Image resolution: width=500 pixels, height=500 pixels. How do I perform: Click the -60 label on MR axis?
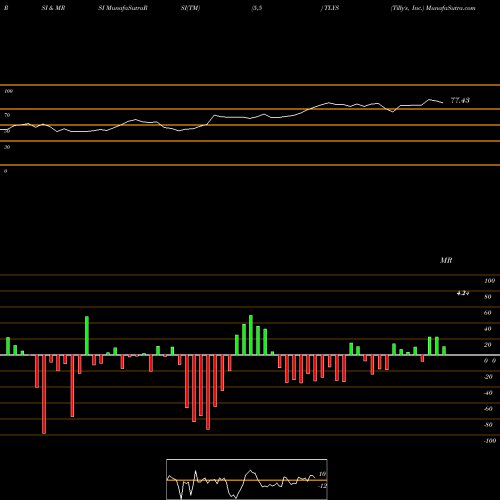[x=488, y=409]
